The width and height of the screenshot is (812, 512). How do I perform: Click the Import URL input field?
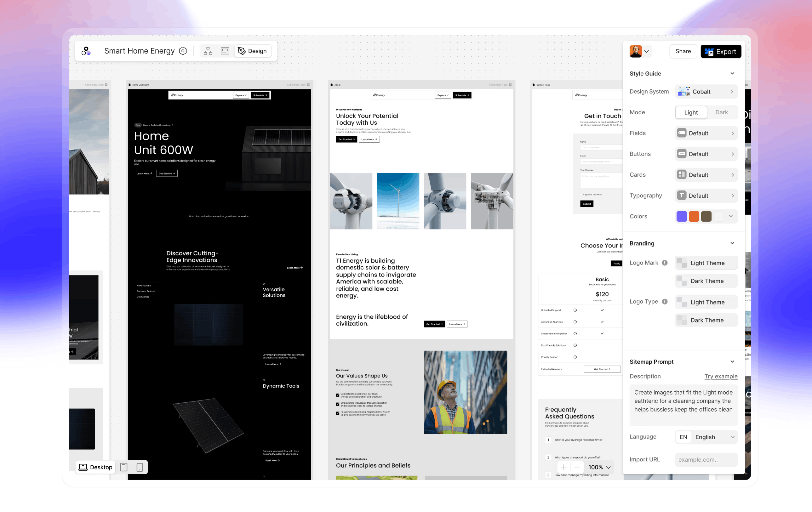coord(706,459)
